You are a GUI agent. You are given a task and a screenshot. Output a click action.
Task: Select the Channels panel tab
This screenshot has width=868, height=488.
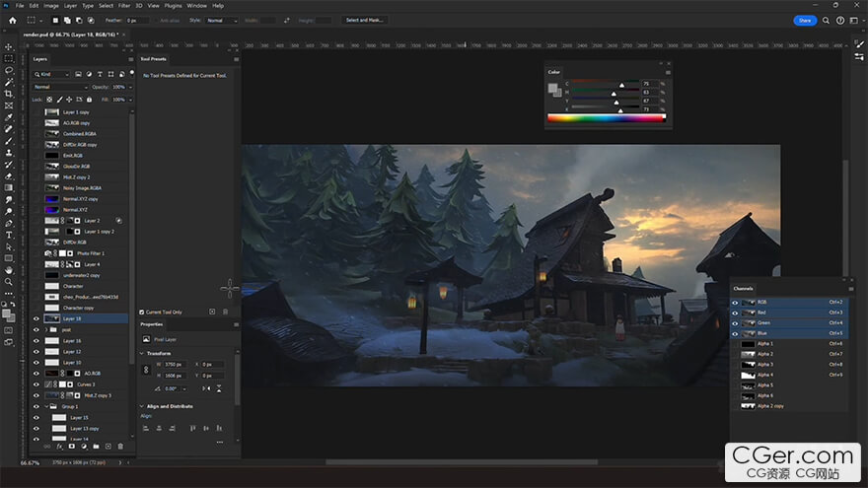(x=743, y=288)
